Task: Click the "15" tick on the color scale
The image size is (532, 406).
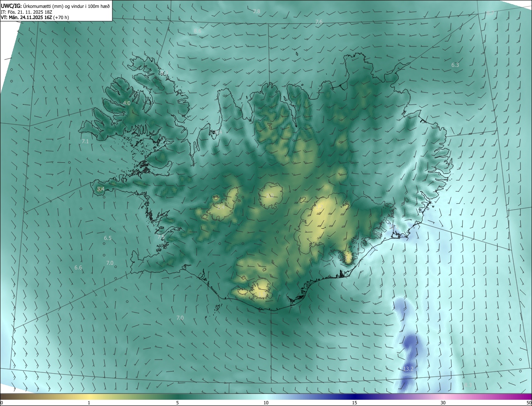Action: pos(355,403)
